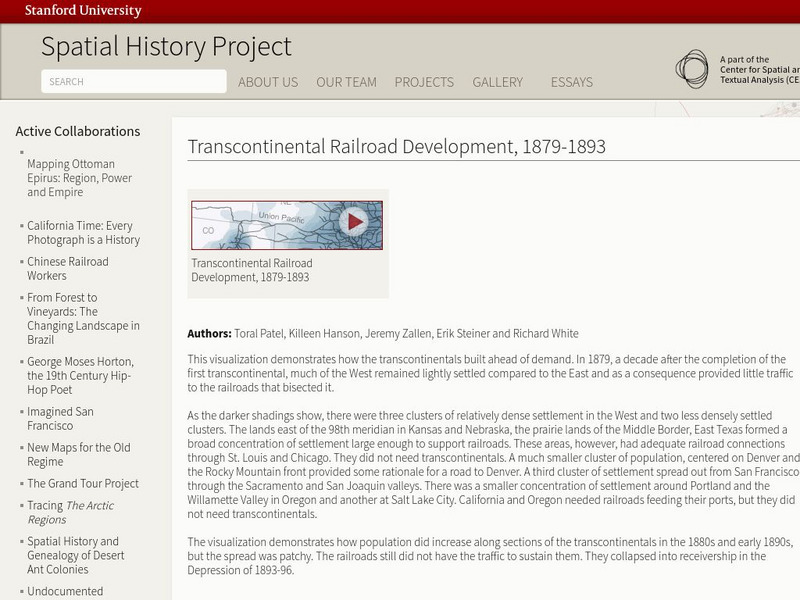Open the Undocumented collaboration link
Screen dimensions: 800x600
pyautogui.click(x=65, y=591)
